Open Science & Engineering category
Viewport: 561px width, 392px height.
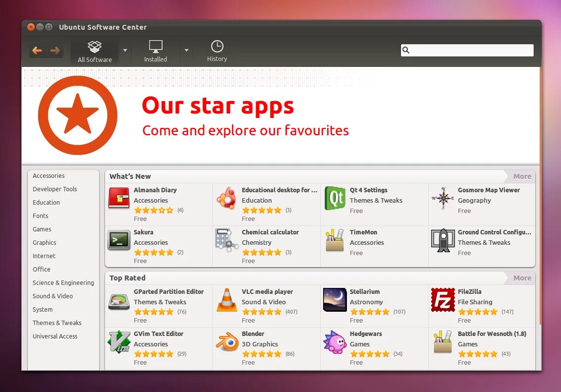tap(63, 282)
